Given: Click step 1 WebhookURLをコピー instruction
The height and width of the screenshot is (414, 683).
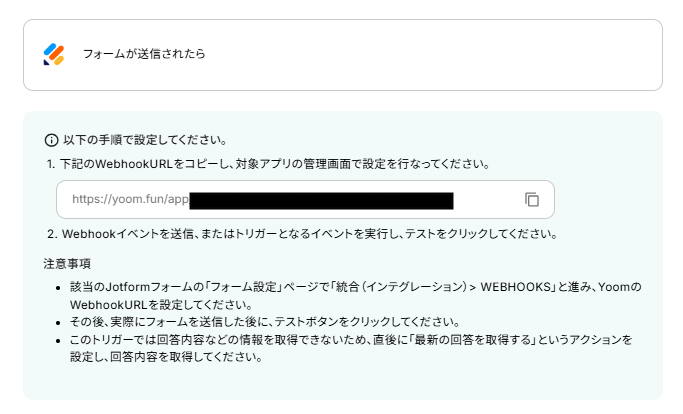Looking at the screenshot, I should click(269, 164).
